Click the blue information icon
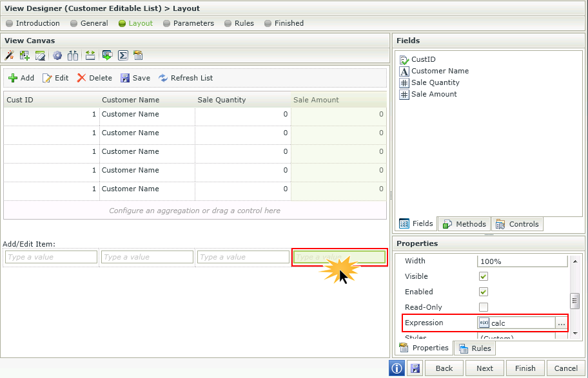The image size is (588, 378). [397, 368]
